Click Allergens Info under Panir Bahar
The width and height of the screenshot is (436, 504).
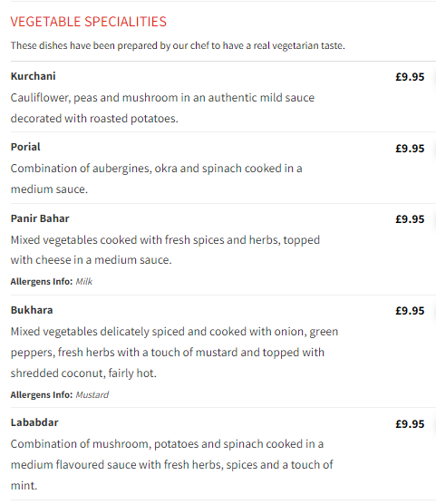42,282
